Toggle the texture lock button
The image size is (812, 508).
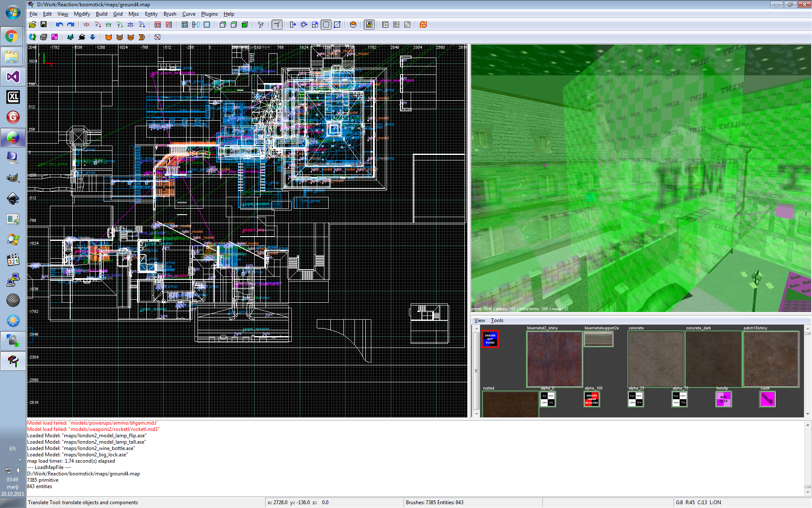[369, 25]
